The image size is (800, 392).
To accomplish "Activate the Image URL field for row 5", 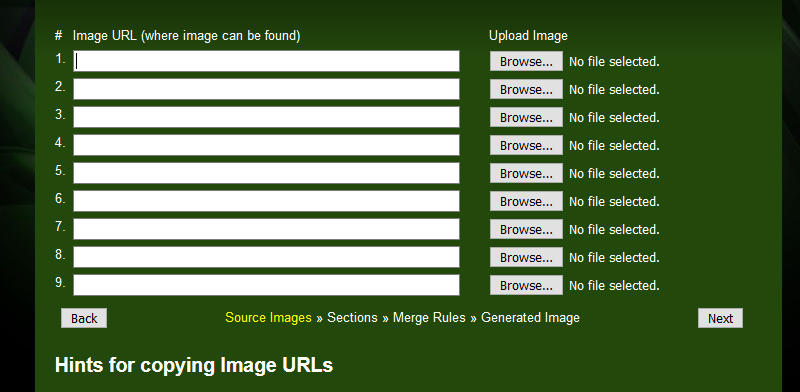I will point(266,174).
